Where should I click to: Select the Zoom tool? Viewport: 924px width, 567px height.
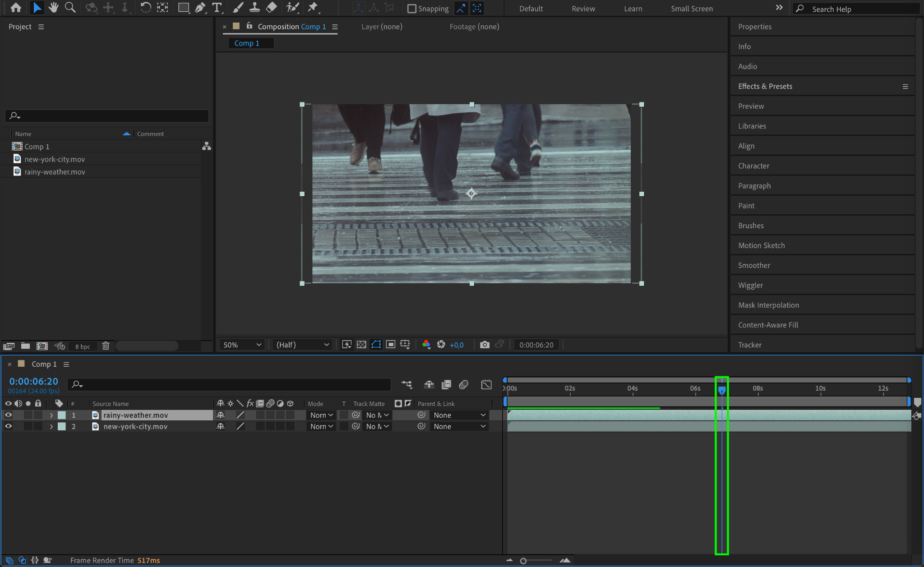point(70,8)
